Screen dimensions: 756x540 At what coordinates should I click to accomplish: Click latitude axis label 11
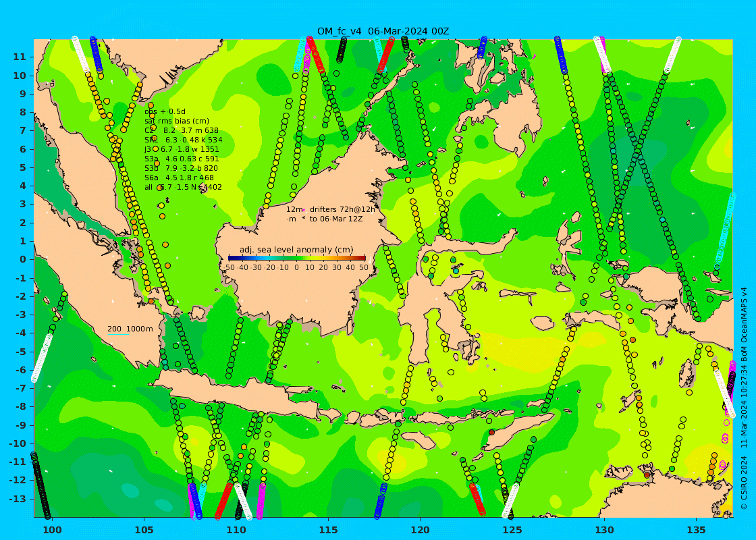(20, 57)
